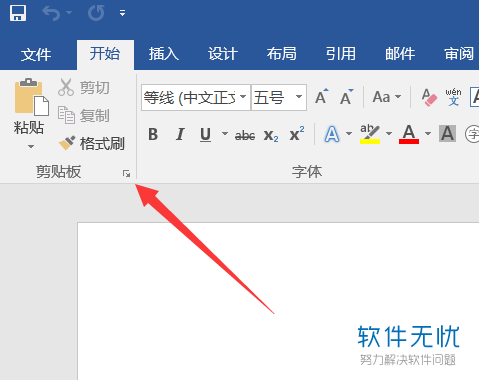The image size is (479, 380).
Task: Open the 剪贴板 dialog launcher
Action: pos(126,173)
